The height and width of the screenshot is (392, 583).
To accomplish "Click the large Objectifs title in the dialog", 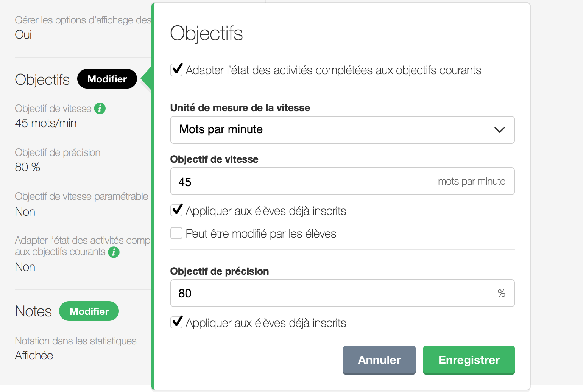I will point(206,33).
